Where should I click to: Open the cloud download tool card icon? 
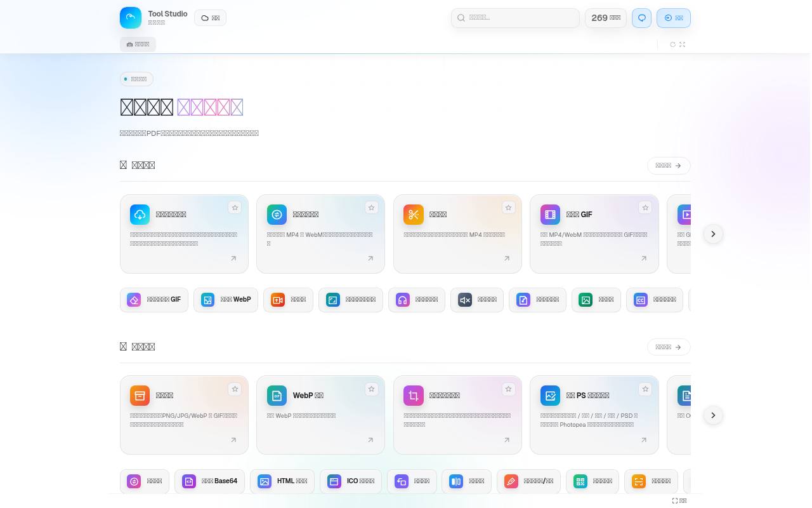(140, 215)
